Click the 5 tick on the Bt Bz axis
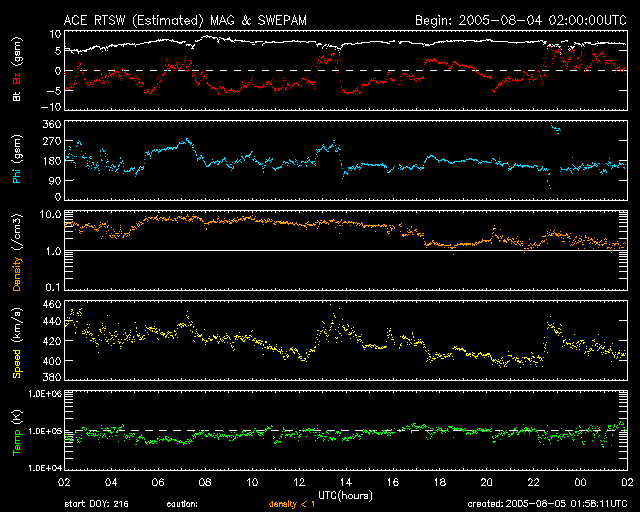The height and width of the screenshot is (512, 640). 58,51
